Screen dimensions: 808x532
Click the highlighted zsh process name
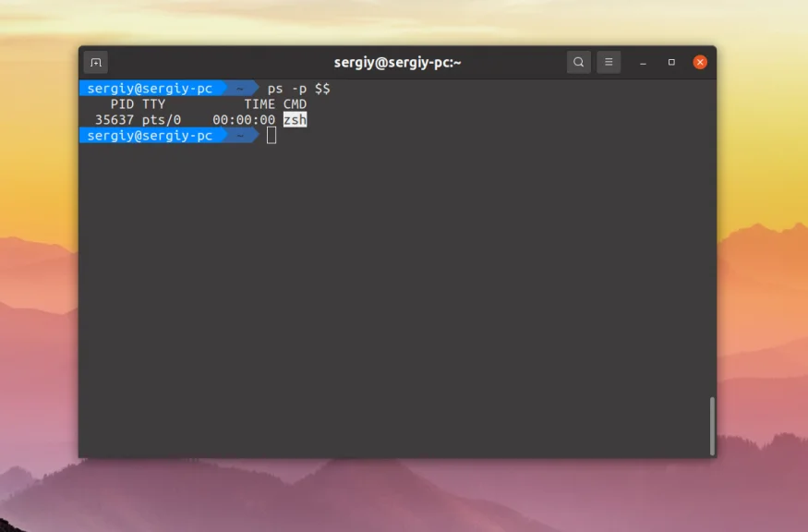(294, 119)
